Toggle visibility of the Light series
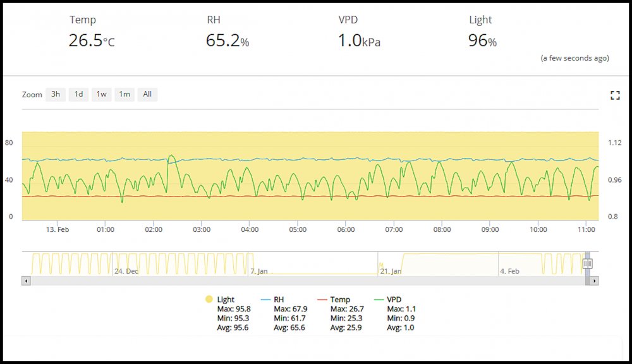 [x=226, y=300]
